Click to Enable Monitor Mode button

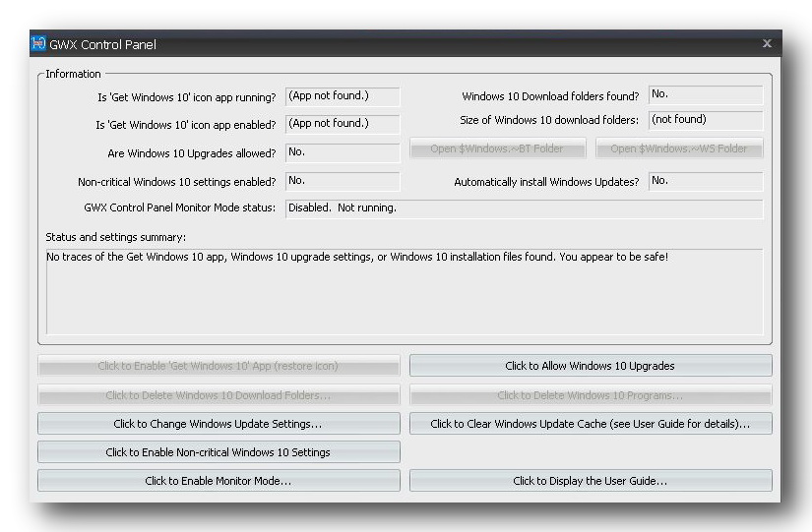pos(219,481)
